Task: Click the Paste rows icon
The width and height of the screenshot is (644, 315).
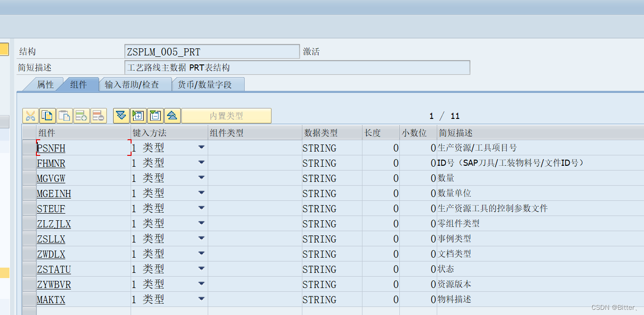Action: [x=65, y=115]
